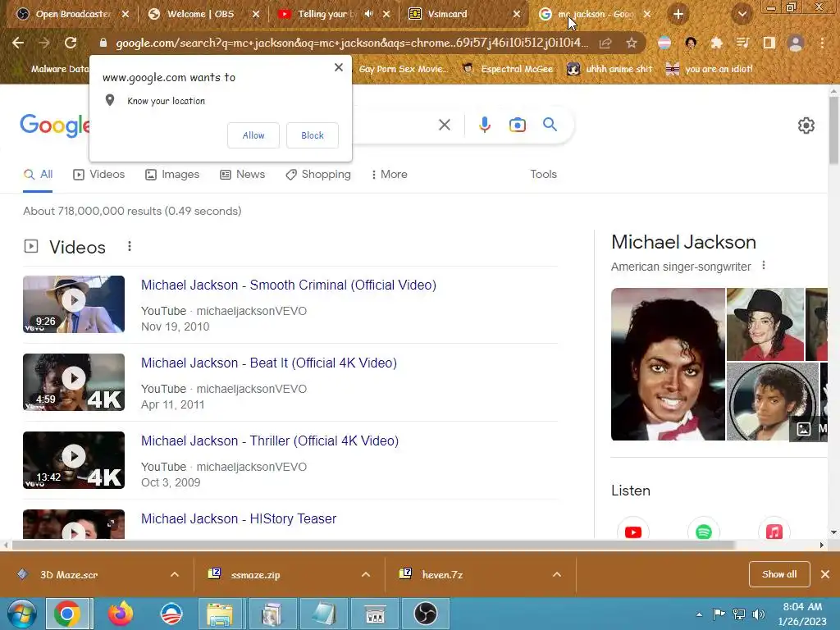Select the Videos search filter
Viewport: 840px width, 630px height.
pos(99,174)
